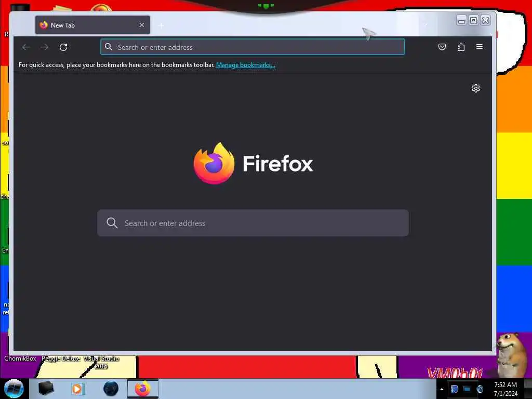Open the black box taskbar icon
Image resolution: width=532 pixels, height=399 pixels.
(x=46, y=388)
